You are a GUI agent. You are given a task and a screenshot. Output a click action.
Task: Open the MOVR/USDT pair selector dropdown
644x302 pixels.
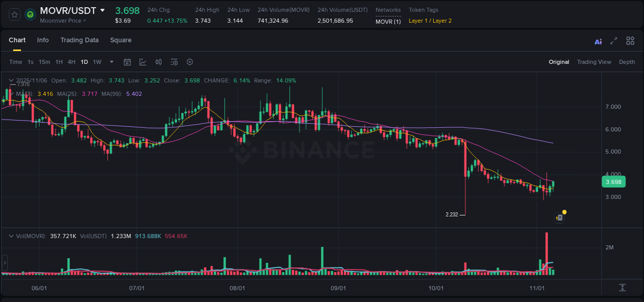coord(103,10)
